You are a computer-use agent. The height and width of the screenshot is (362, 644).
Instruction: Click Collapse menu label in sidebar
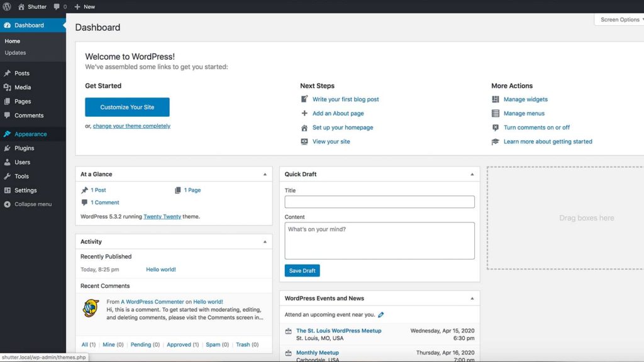(33, 204)
